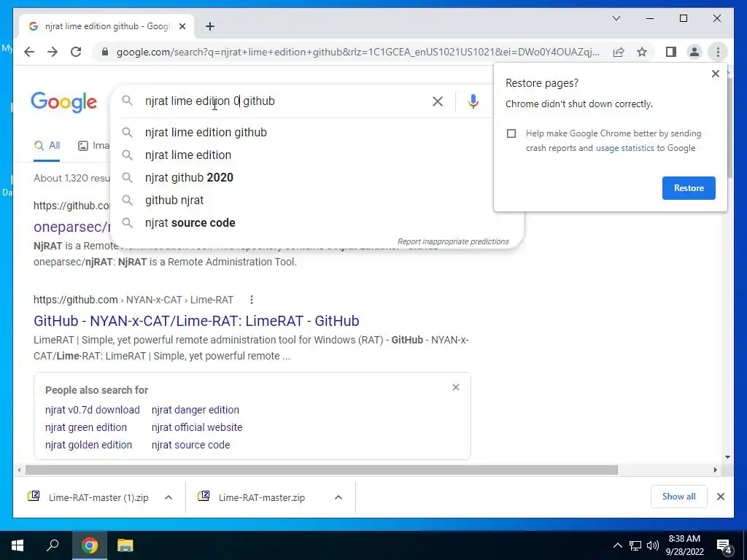Viewport: 747px width, 560px height.
Task: Open Chrome's three-dot menu
Action: click(x=718, y=52)
